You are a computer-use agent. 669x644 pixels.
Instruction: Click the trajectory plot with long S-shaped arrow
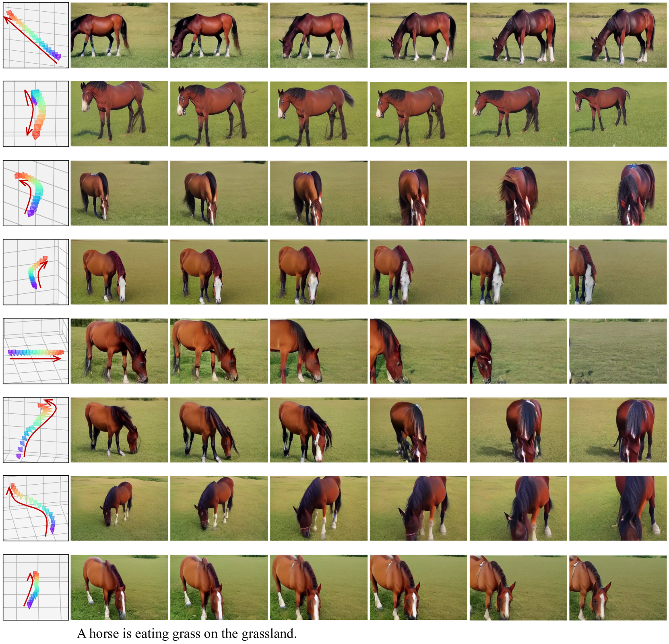point(36,430)
